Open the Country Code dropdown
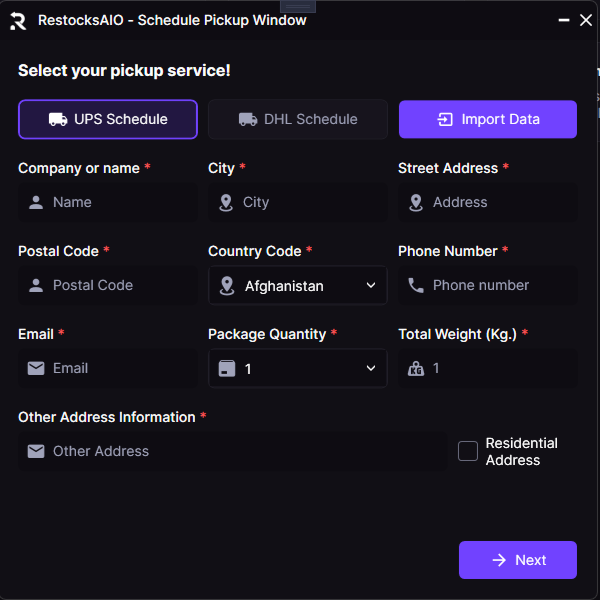The width and height of the screenshot is (600, 600). pyautogui.click(x=298, y=285)
